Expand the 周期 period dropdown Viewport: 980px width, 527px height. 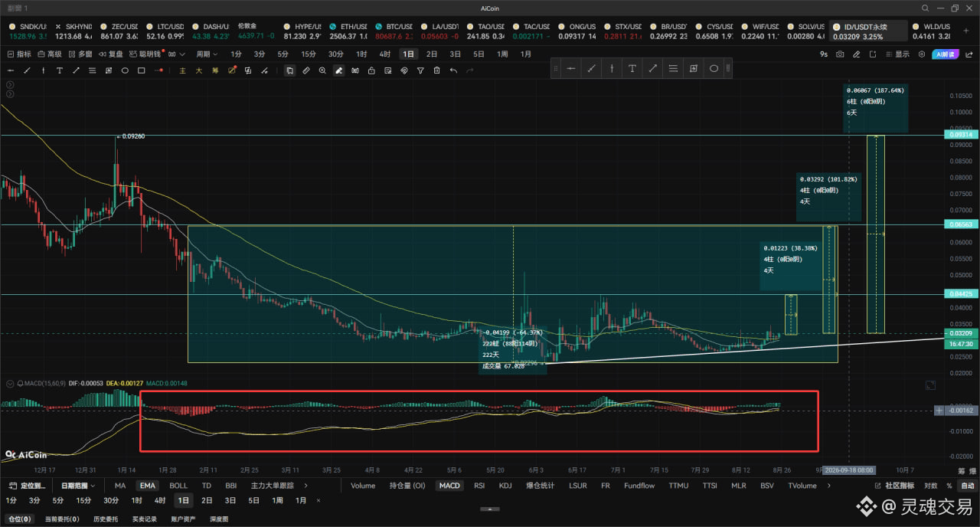pos(207,54)
